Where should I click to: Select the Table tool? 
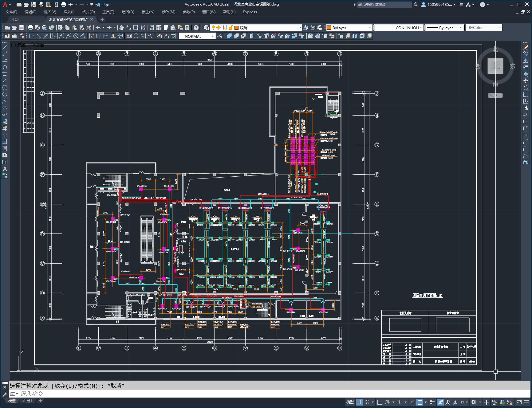[x=5, y=162]
